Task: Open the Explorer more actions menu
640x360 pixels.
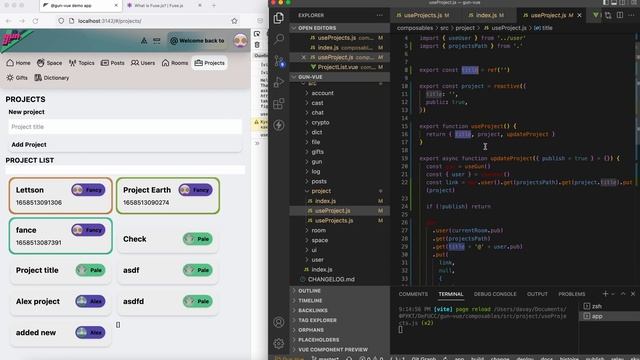Action: (x=380, y=15)
